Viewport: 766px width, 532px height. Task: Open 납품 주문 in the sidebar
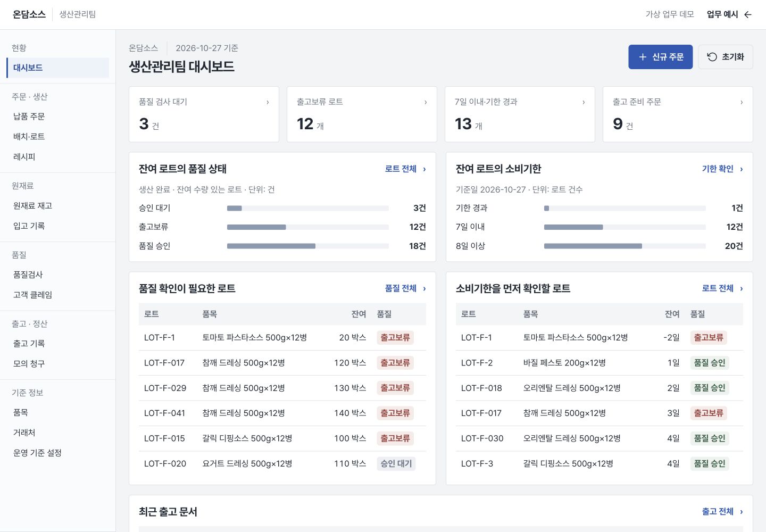click(57, 116)
